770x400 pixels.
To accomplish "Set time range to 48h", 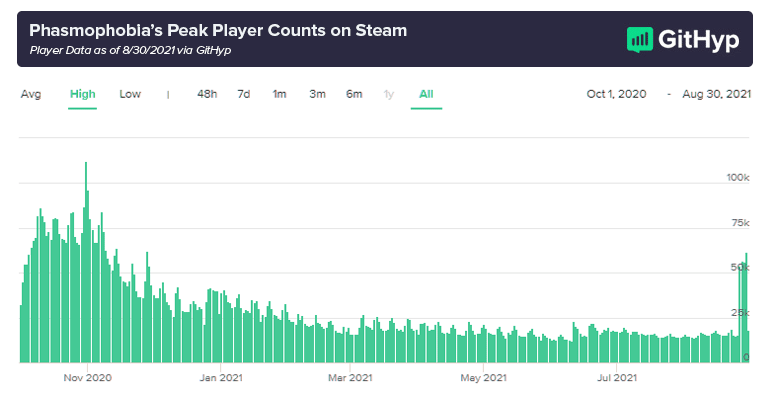I will (207, 94).
